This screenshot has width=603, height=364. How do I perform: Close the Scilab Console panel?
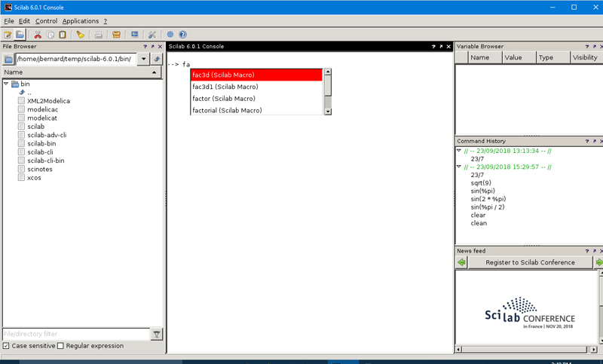click(x=448, y=47)
